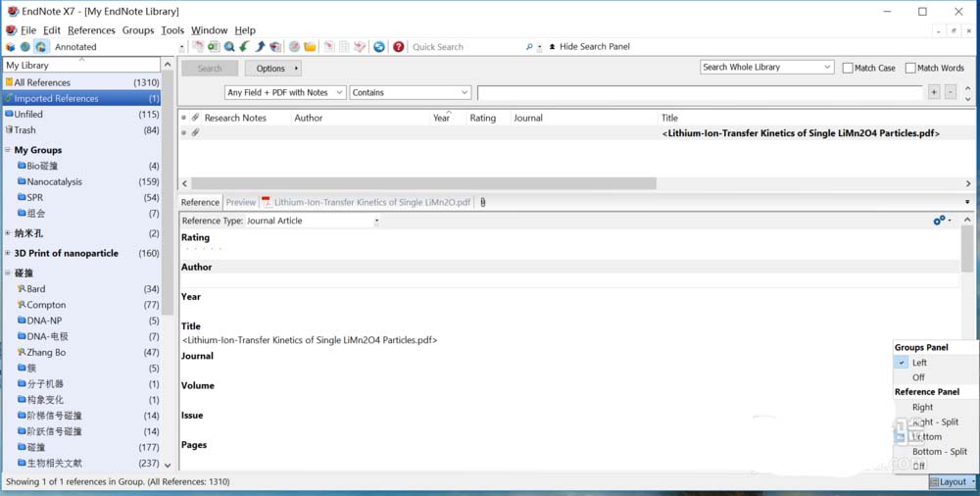Screen dimensions: 980x496
Task: Open the References menu
Action: 91,30
